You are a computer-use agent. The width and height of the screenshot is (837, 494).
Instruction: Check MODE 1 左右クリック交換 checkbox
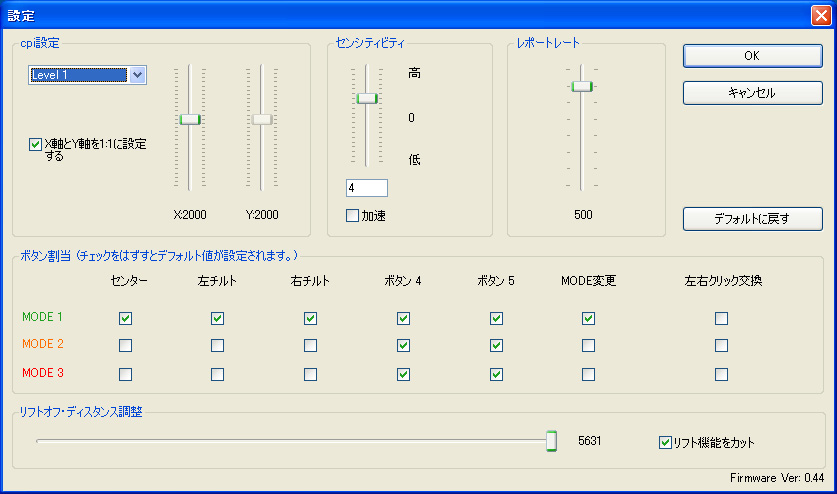pos(721,319)
